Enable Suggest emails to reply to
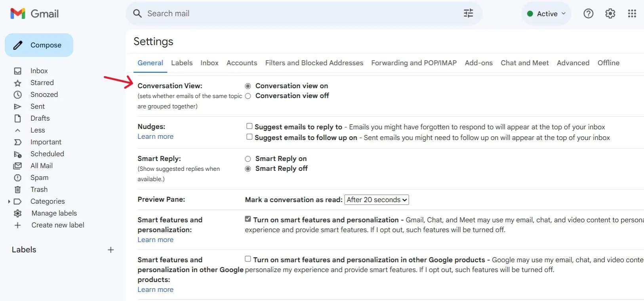 250,126
